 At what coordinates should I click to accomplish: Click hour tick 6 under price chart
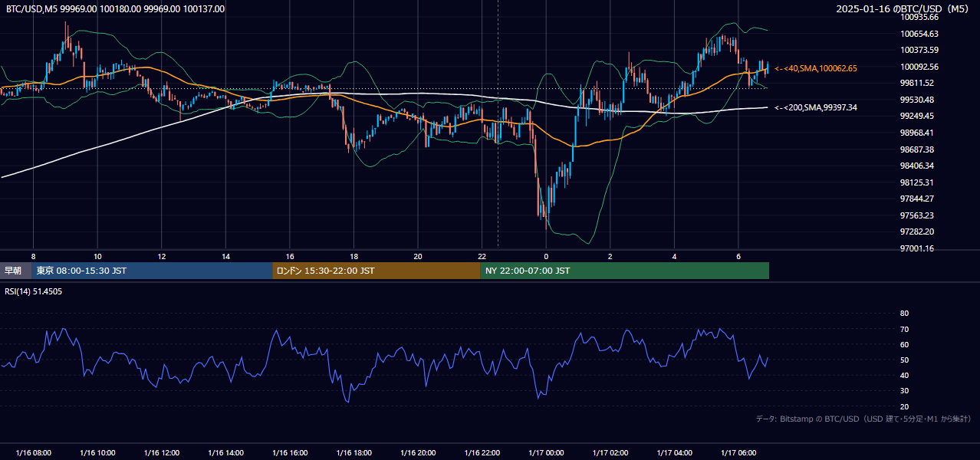point(738,256)
